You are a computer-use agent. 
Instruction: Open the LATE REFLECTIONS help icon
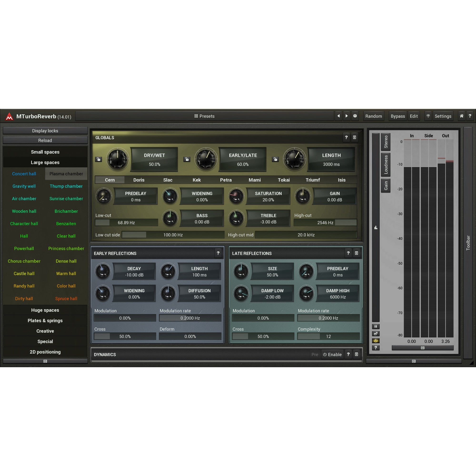pos(348,253)
